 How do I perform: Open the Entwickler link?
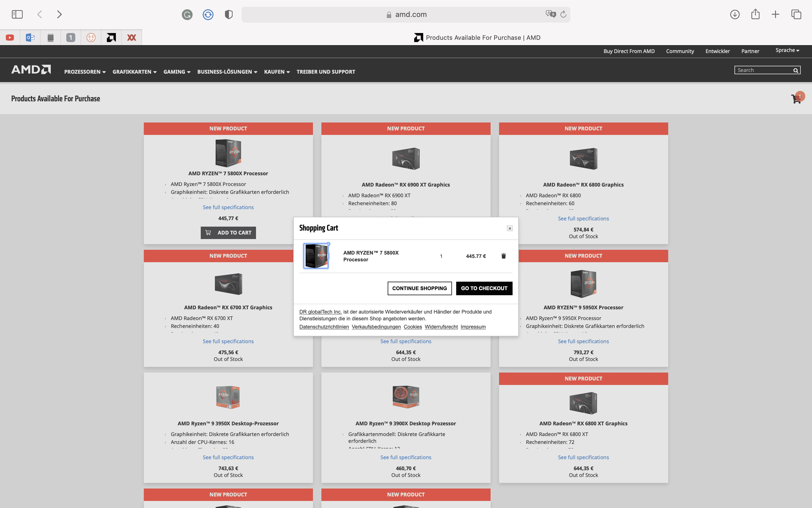coord(717,51)
